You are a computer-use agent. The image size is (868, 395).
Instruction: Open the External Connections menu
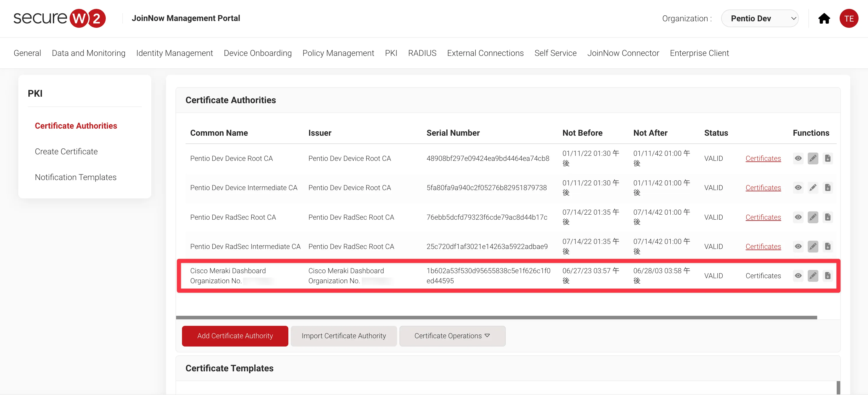[x=485, y=53]
